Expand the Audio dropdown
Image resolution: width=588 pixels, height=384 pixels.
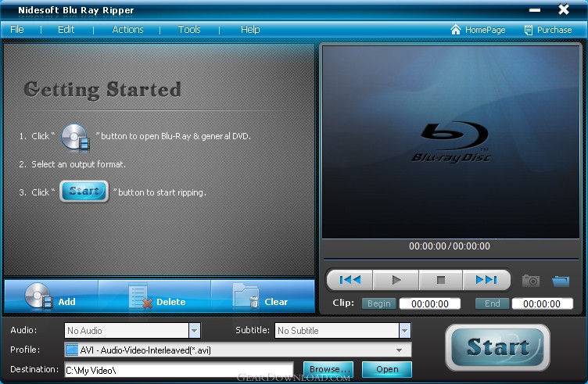[x=194, y=330]
